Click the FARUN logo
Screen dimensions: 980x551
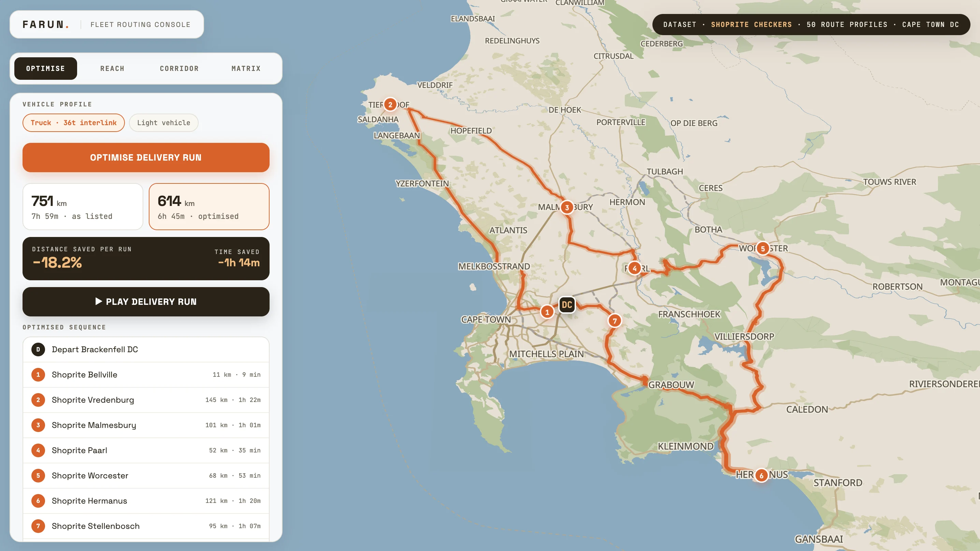click(46, 24)
